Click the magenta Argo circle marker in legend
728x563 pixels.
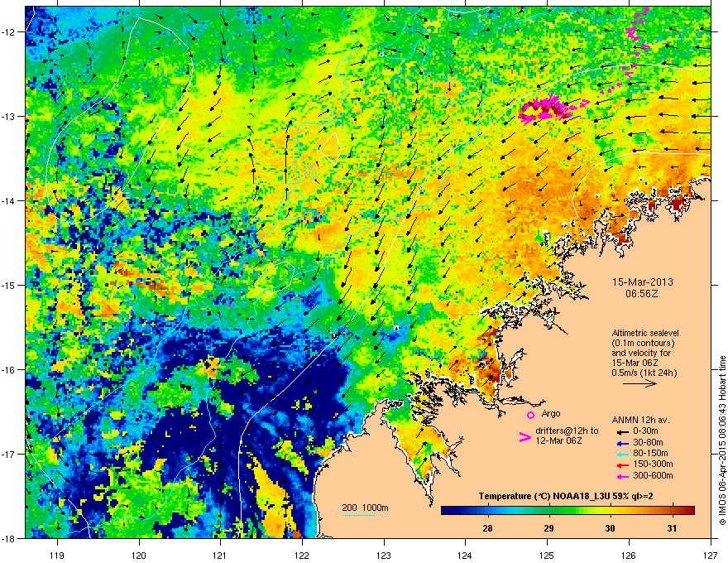530,414
